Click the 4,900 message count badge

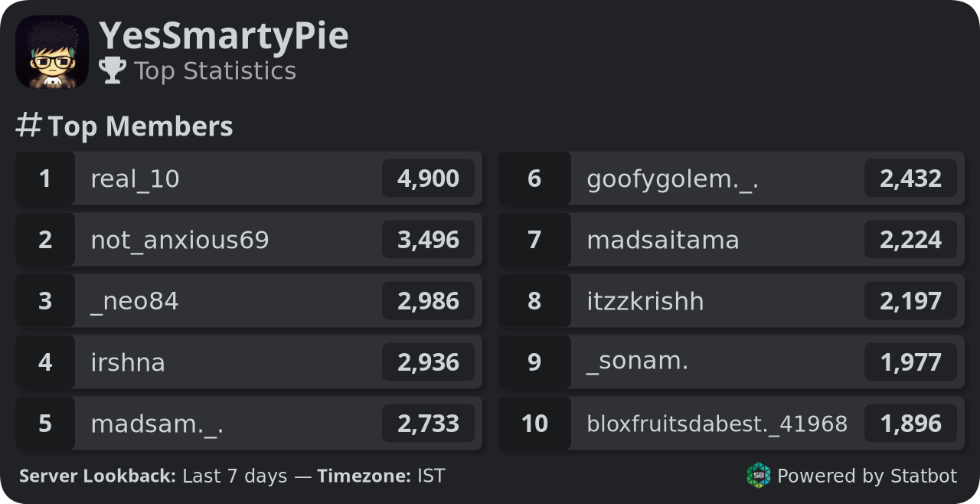[x=428, y=178]
